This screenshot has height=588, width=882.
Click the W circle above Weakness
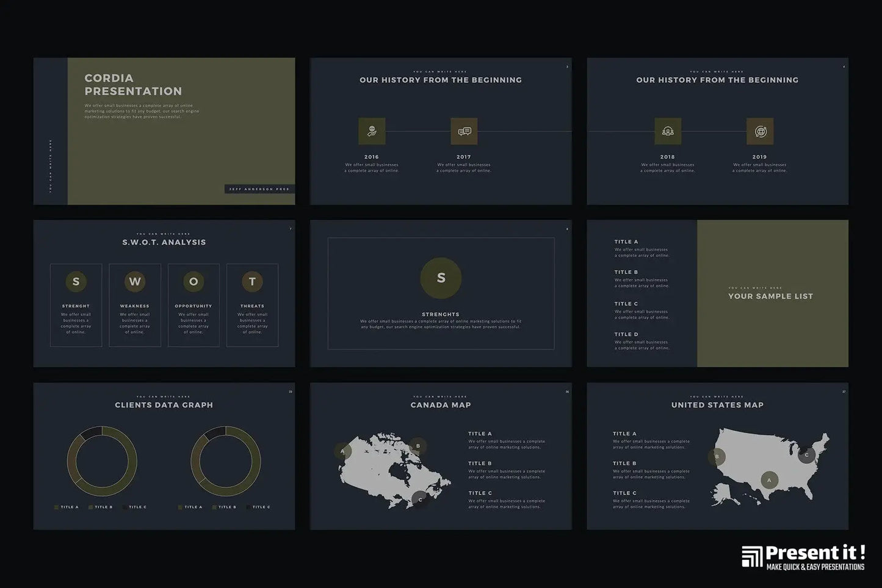click(x=135, y=281)
